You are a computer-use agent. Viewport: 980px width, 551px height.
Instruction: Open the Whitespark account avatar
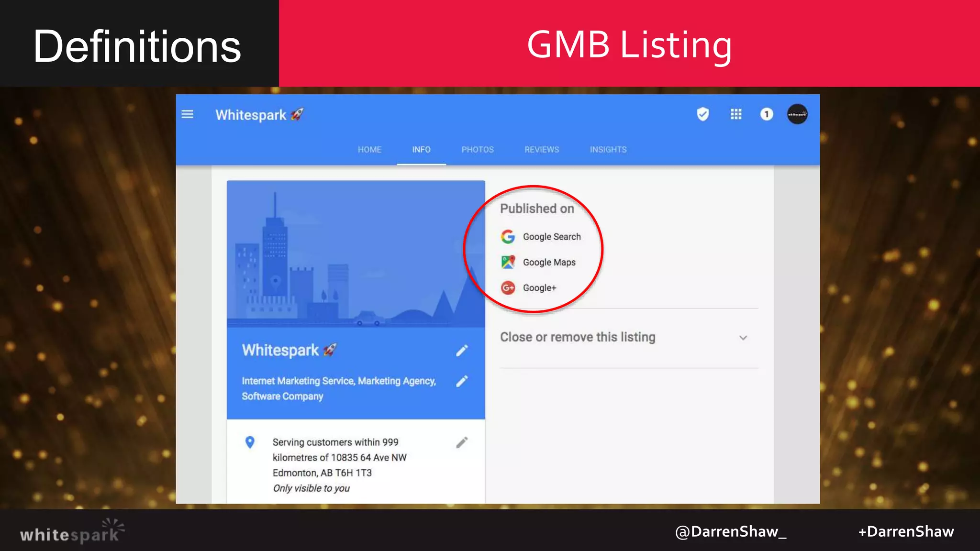click(x=797, y=114)
